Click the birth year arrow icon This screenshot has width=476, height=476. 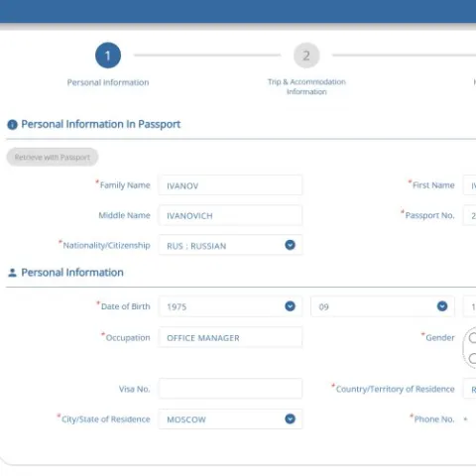(290, 306)
